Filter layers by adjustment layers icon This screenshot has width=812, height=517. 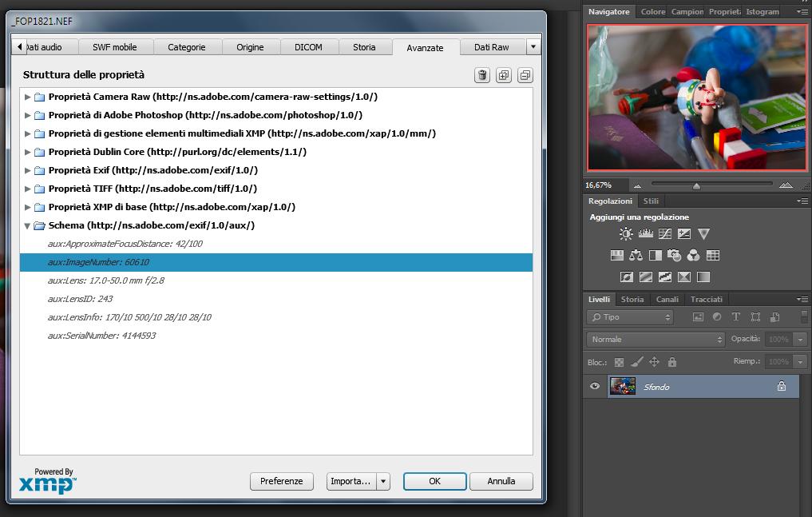tap(717, 317)
